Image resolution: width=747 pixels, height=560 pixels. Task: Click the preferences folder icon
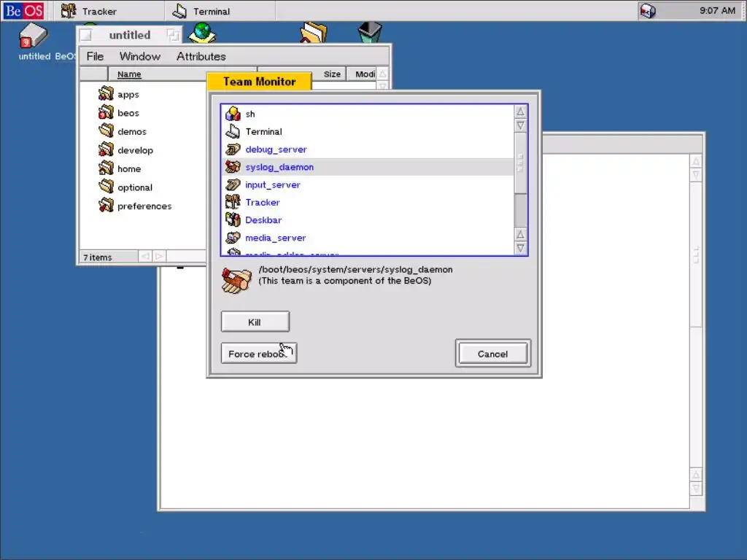coord(106,205)
